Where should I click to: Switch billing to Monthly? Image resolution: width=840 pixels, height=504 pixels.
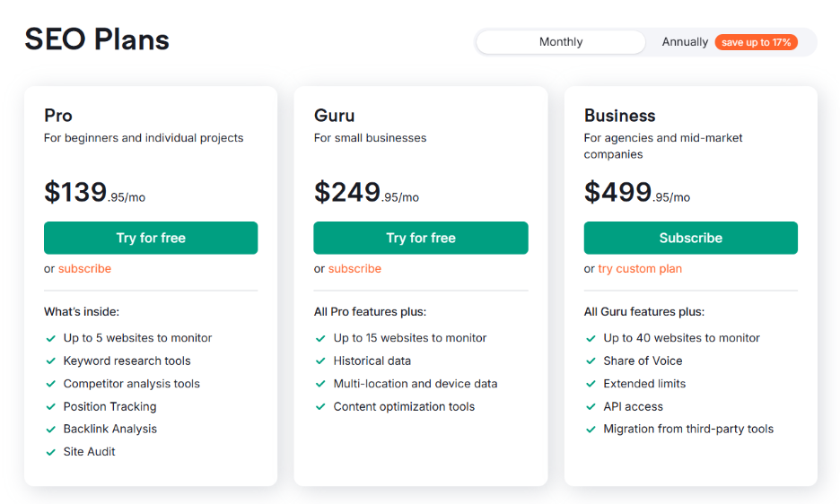coord(561,42)
